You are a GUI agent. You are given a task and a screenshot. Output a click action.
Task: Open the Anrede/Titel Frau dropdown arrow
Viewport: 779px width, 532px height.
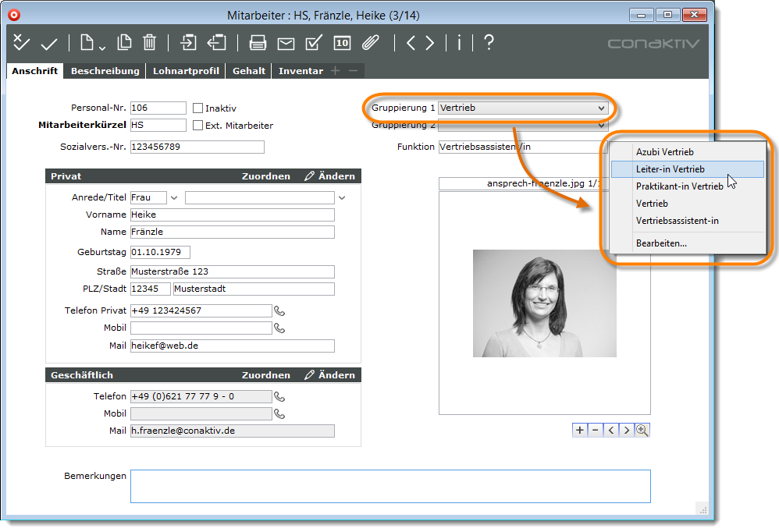(174, 198)
